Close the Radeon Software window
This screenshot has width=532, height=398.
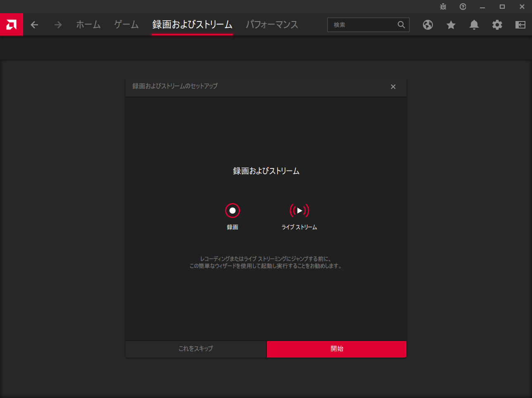point(522,7)
